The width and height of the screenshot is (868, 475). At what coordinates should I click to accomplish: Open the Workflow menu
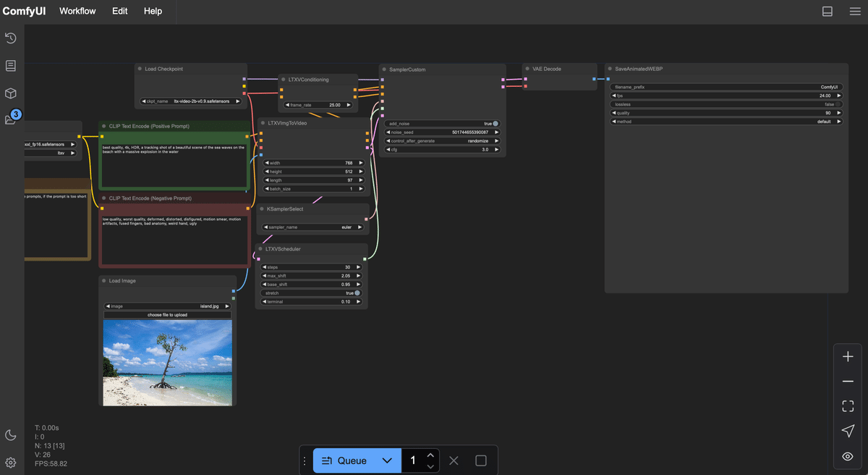click(x=77, y=11)
